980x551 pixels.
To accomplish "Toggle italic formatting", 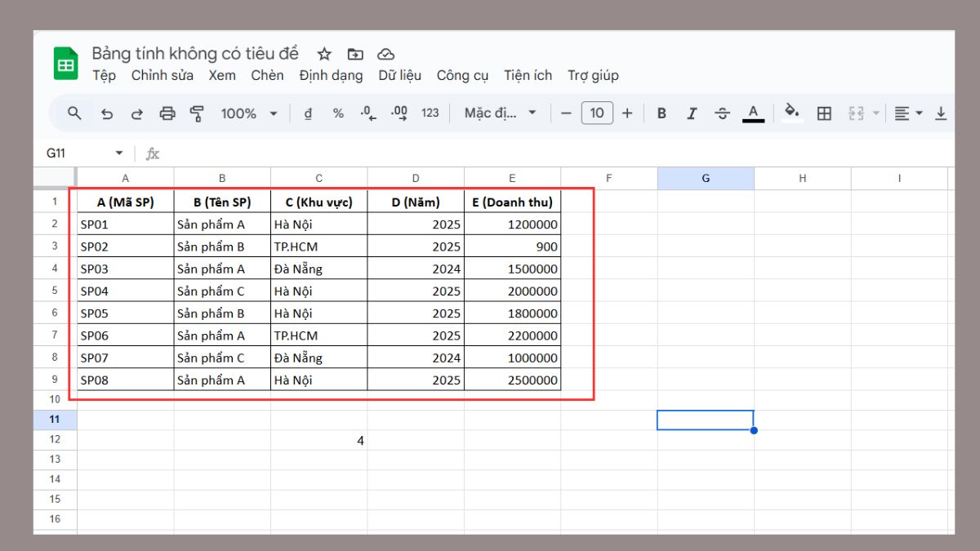I will tap(692, 113).
